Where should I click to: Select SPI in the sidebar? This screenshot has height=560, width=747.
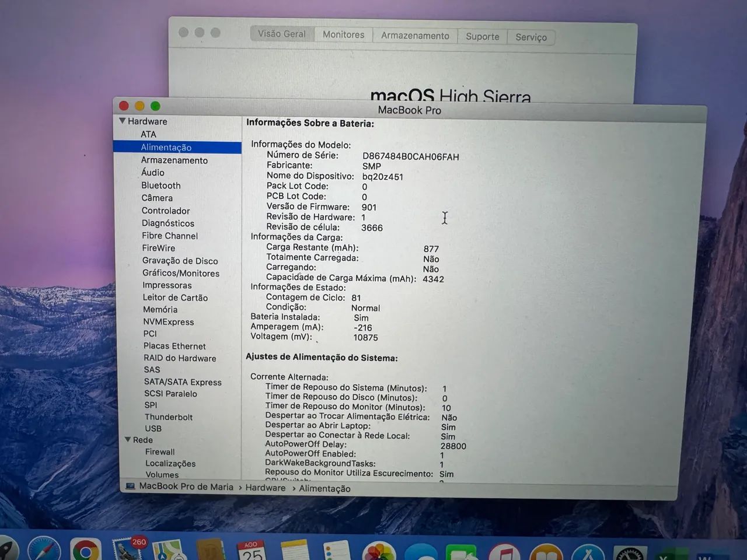pyautogui.click(x=151, y=405)
